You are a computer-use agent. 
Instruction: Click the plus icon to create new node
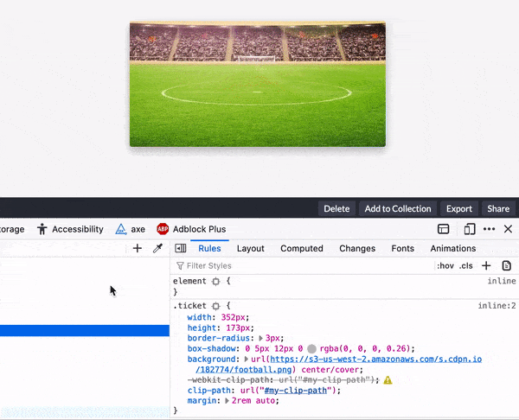tap(137, 248)
